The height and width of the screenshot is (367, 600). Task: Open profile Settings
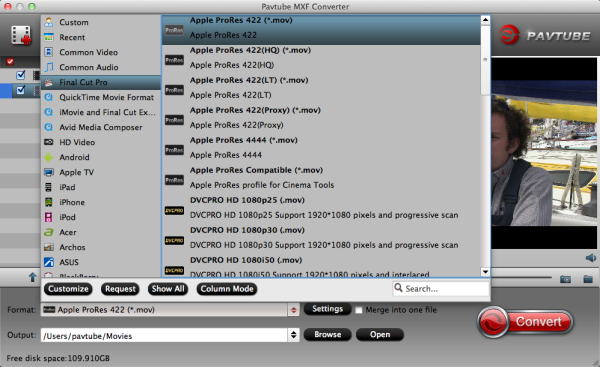(328, 309)
